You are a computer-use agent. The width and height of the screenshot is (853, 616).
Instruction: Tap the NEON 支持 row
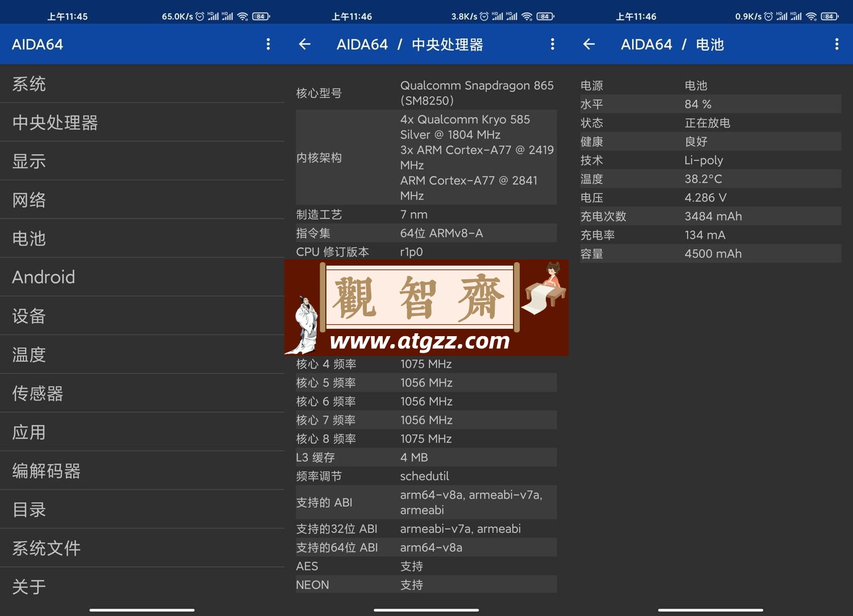[x=426, y=585]
